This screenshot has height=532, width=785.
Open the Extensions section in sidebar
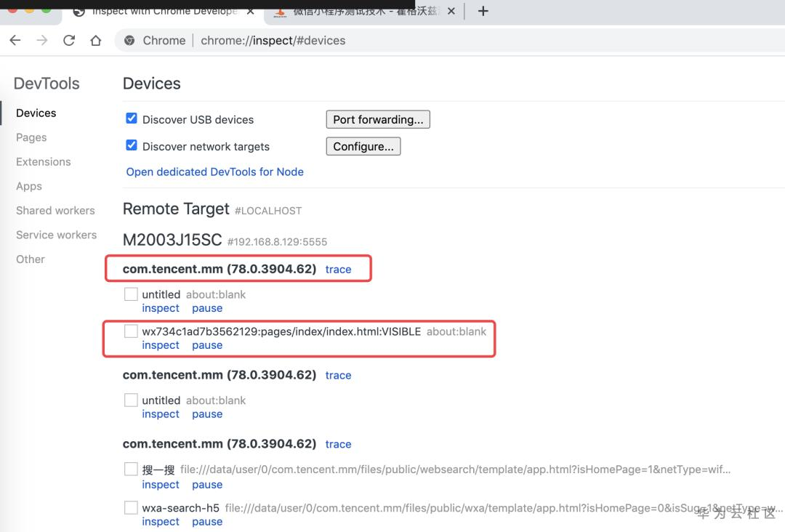[44, 162]
